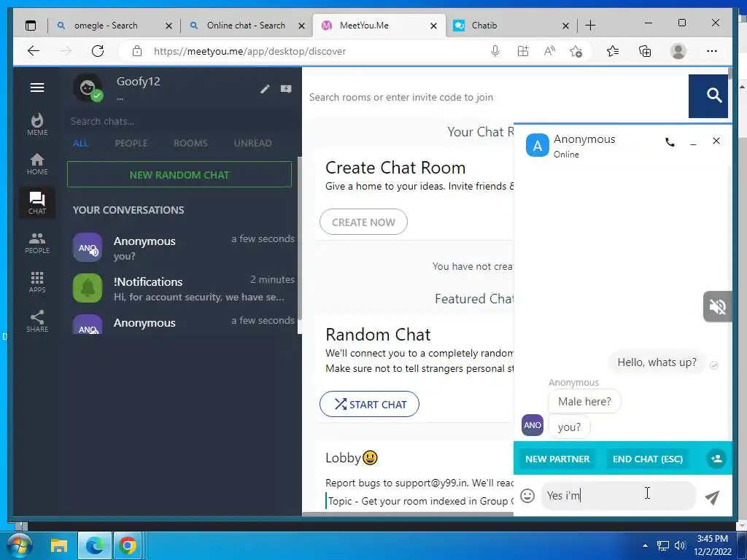Click the "Hello, whats up?" message bubble

click(x=657, y=362)
